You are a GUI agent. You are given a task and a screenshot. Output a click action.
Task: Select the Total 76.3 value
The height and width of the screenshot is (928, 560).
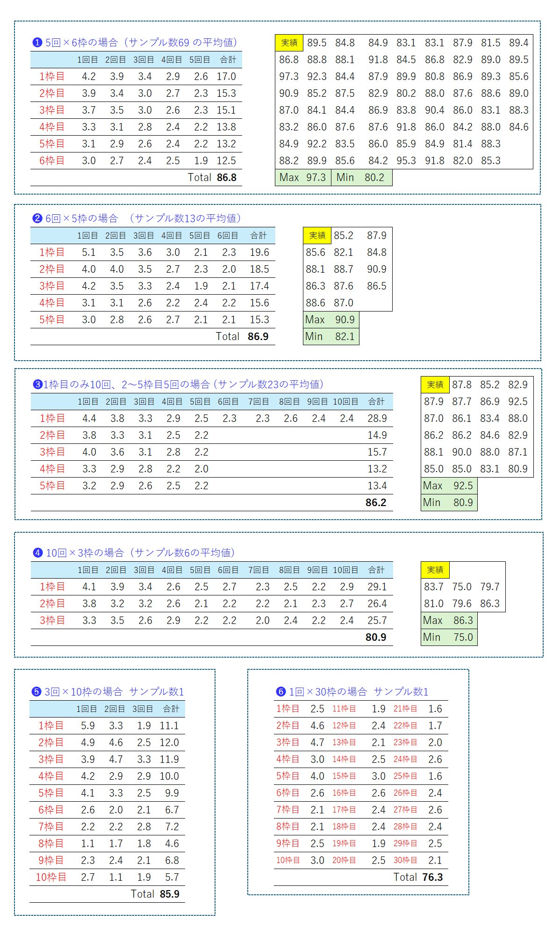(433, 877)
